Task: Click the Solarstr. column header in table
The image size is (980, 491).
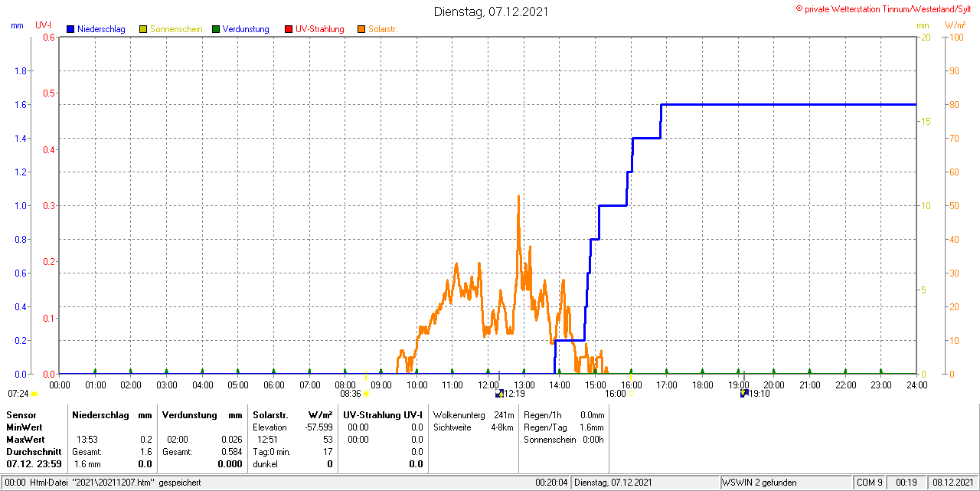Action: [269, 414]
